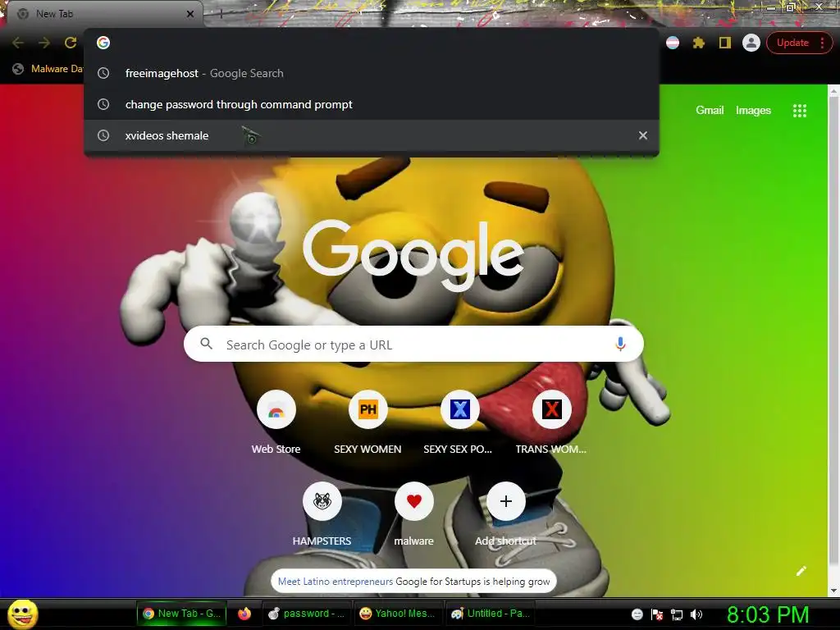Open the smiley Start button
Viewport: 840px width, 630px height.
point(23,614)
